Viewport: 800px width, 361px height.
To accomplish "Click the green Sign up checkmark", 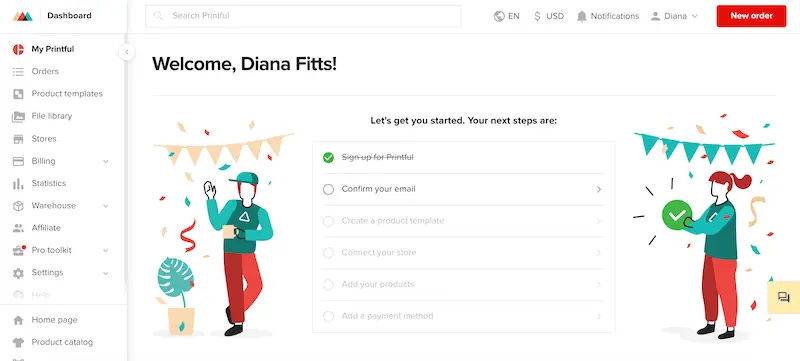I will (329, 158).
